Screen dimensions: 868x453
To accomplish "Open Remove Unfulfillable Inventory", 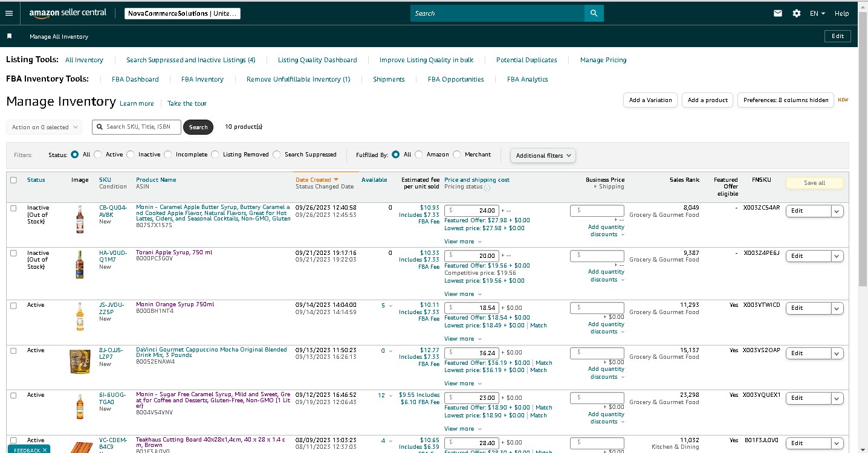I will (x=299, y=79).
